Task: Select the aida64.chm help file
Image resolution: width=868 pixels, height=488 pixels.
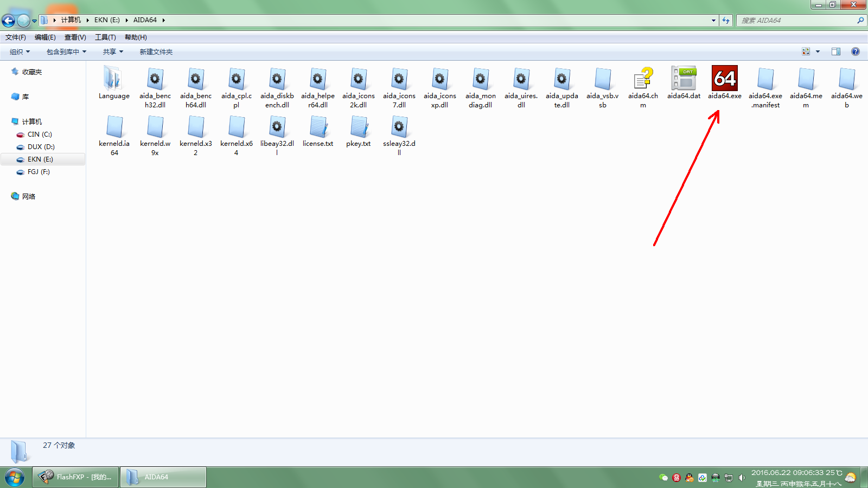Action: click(643, 80)
